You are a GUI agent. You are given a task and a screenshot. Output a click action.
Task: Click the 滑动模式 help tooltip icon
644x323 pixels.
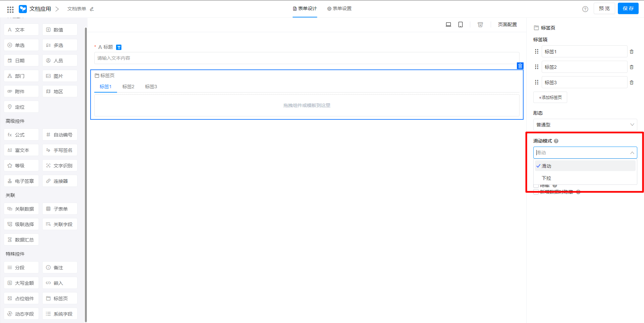tap(556, 141)
